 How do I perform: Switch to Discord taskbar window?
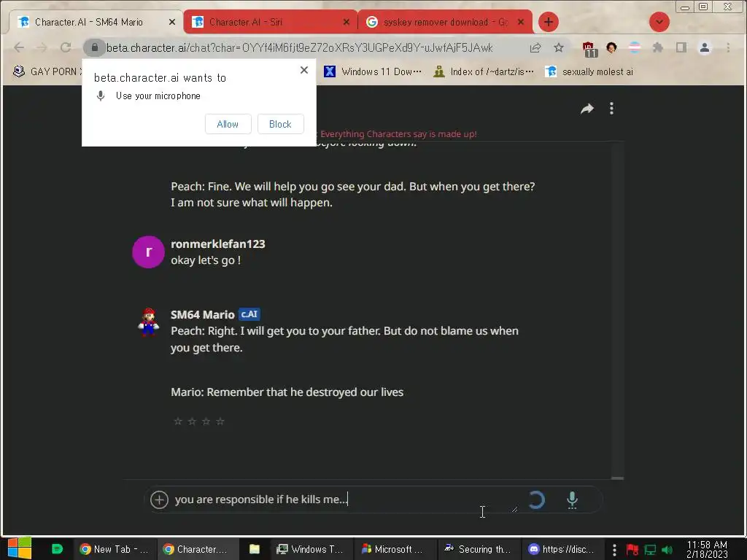[x=562, y=550]
